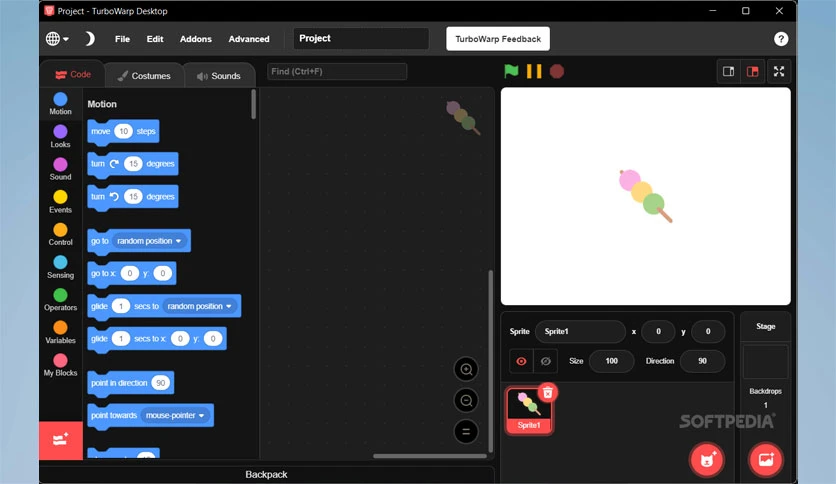Open the Advanced menu
This screenshot has width=836, height=484.
pyautogui.click(x=249, y=39)
